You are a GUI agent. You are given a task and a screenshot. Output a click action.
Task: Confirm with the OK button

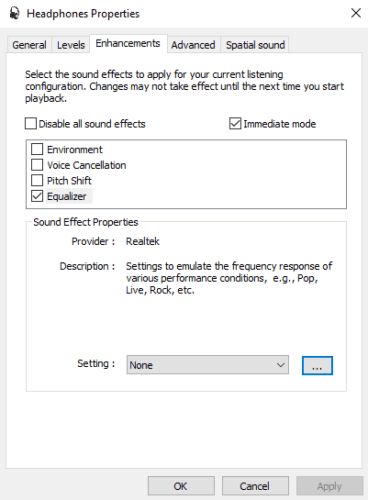(x=181, y=486)
